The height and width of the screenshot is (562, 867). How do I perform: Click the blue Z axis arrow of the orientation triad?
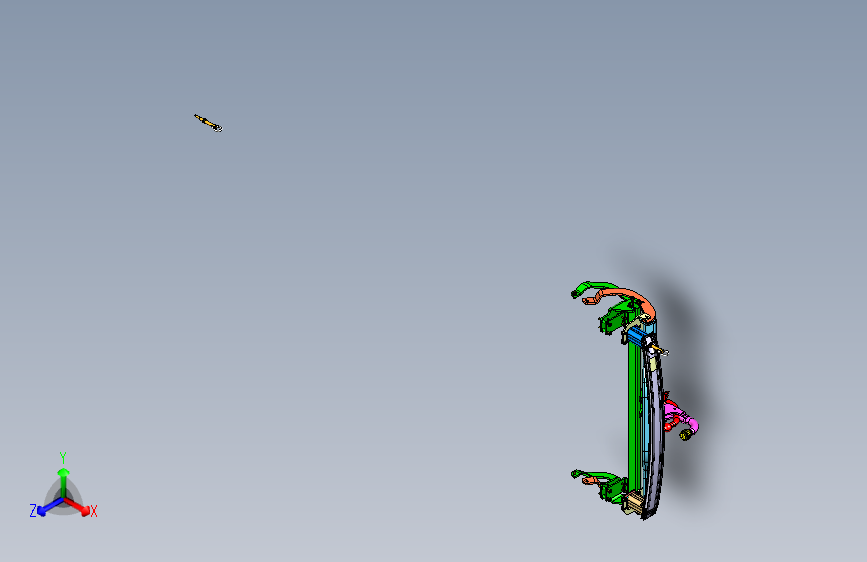(49, 507)
